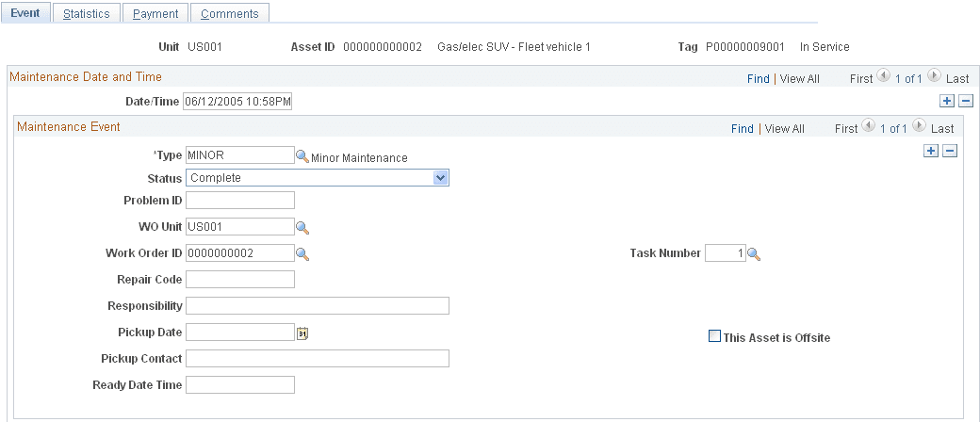Add a row in Maintenance Date and Time
Screen dimensions: 980x422
[947, 101]
